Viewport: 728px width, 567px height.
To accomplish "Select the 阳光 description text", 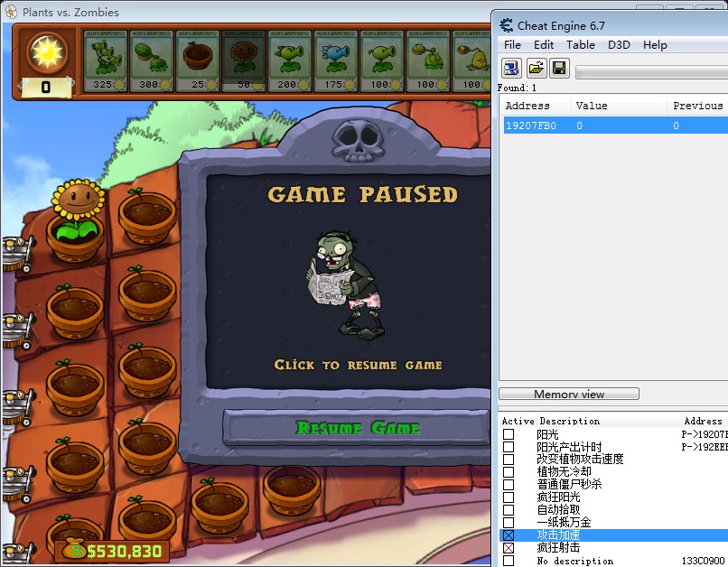I will pyautogui.click(x=547, y=434).
